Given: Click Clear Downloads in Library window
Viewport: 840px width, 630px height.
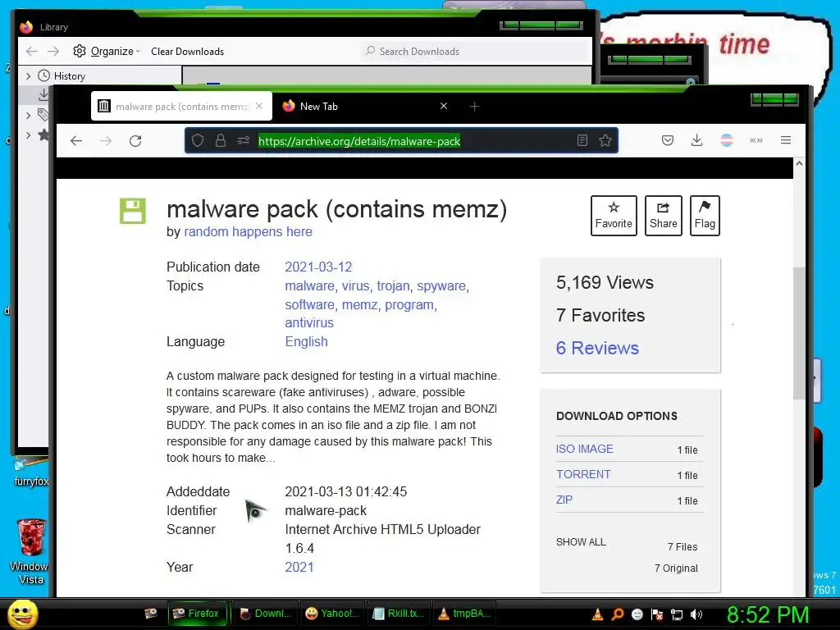Looking at the screenshot, I should click(x=188, y=52).
